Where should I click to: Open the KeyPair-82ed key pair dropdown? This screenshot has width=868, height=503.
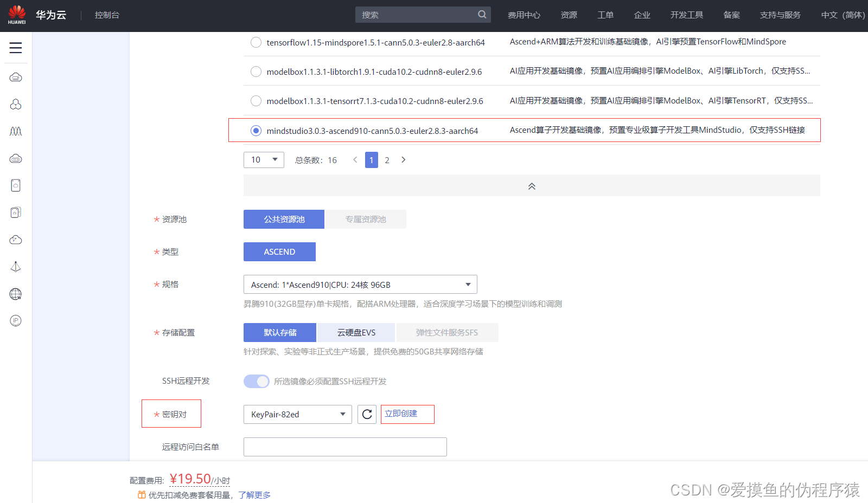tap(298, 415)
